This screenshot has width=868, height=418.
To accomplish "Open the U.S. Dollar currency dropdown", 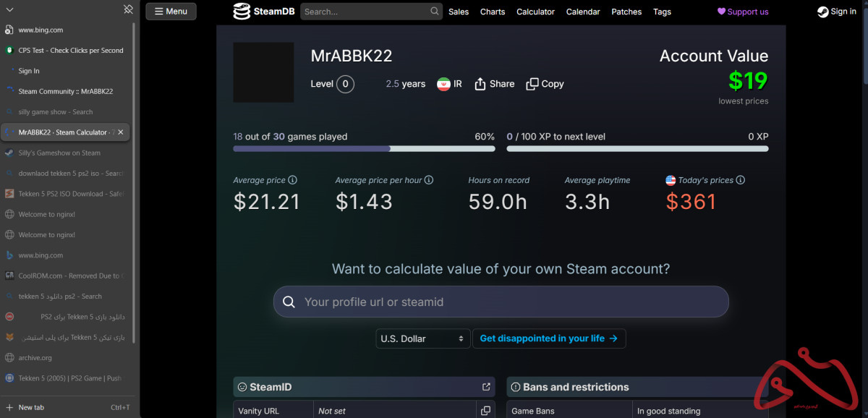I will (423, 338).
